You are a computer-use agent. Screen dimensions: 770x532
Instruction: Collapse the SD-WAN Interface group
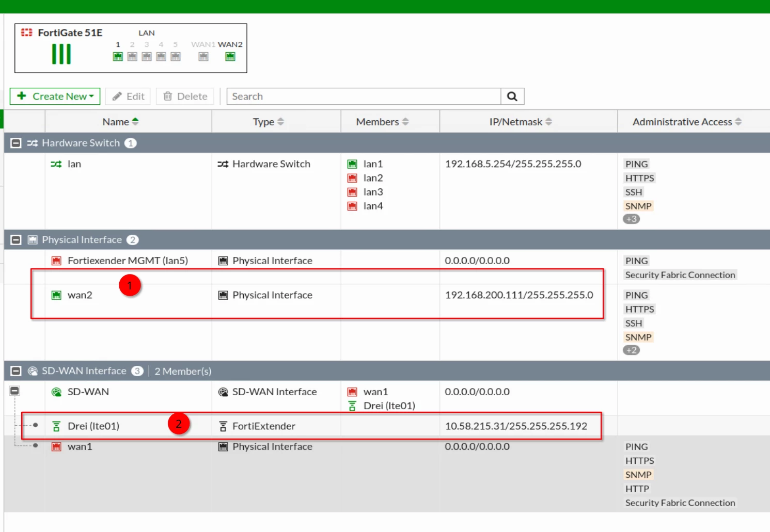click(16, 371)
